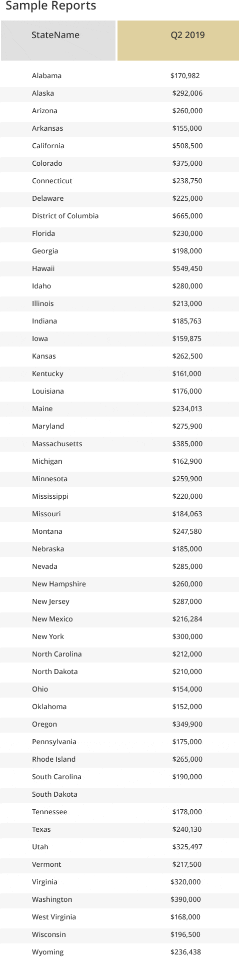Click Hawaii's $549,450 price value

187,268
